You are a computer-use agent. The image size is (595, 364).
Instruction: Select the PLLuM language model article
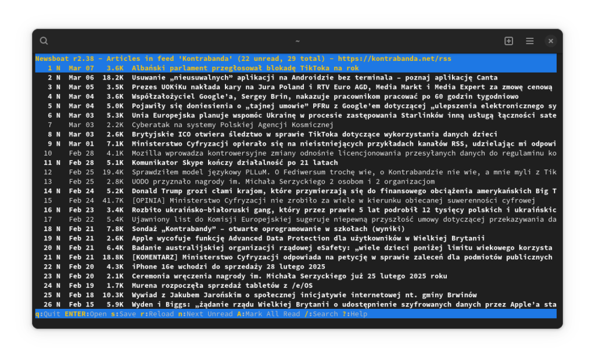[x=296, y=172]
